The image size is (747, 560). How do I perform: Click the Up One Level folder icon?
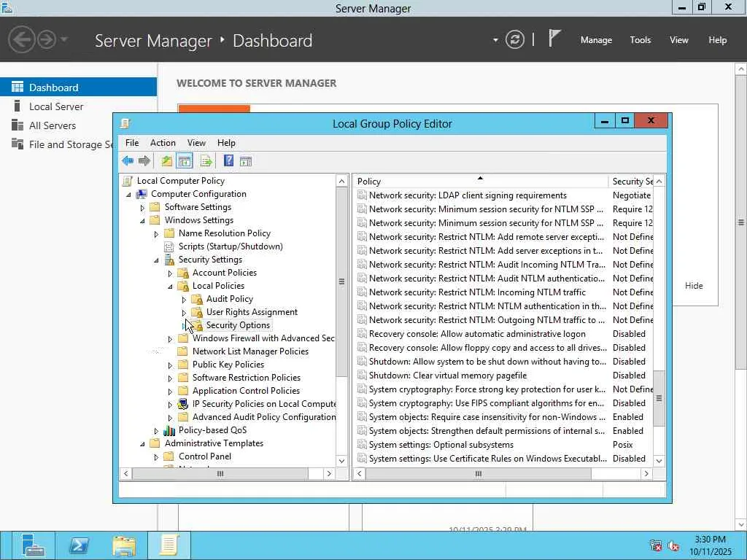[167, 161]
